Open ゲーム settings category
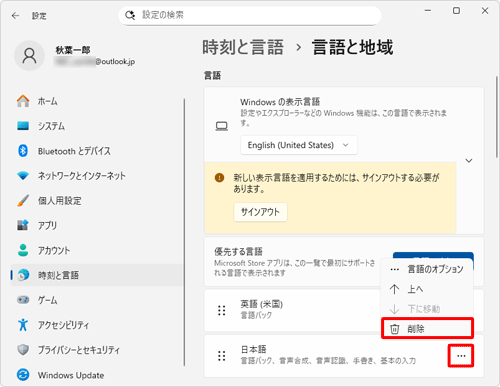 pyautogui.click(x=97, y=300)
